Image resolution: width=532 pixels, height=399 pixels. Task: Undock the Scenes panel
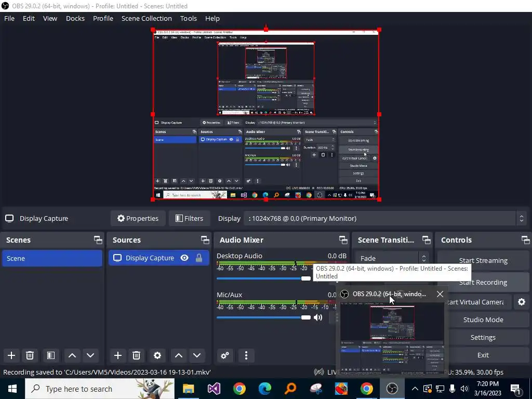(x=98, y=240)
